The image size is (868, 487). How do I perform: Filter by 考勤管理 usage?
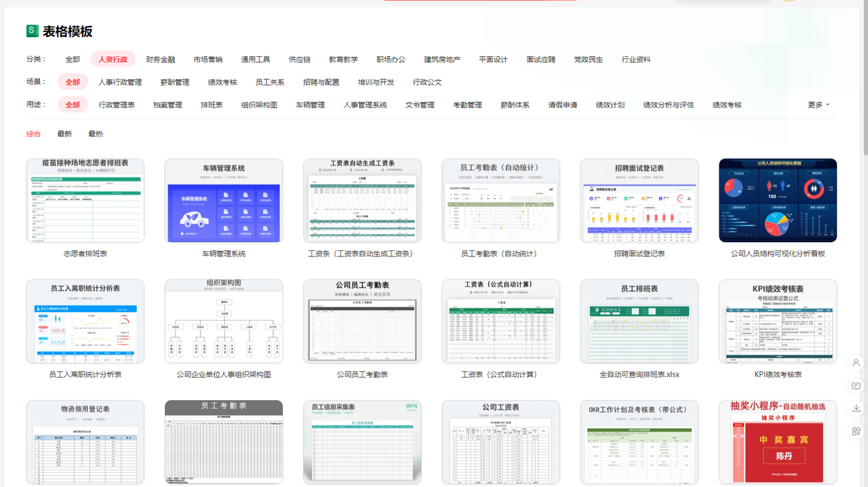[x=467, y=105]
